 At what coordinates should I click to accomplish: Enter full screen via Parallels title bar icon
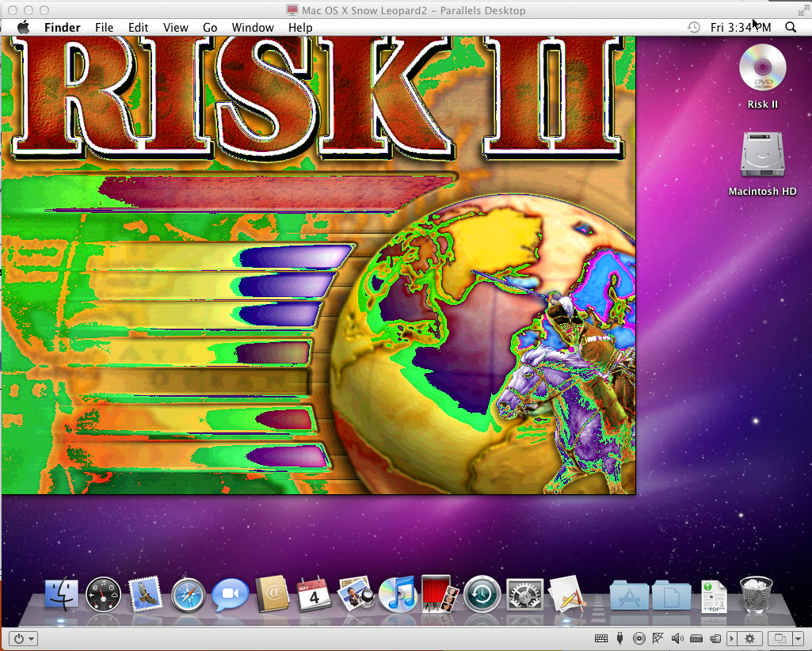tap(804, 10)
